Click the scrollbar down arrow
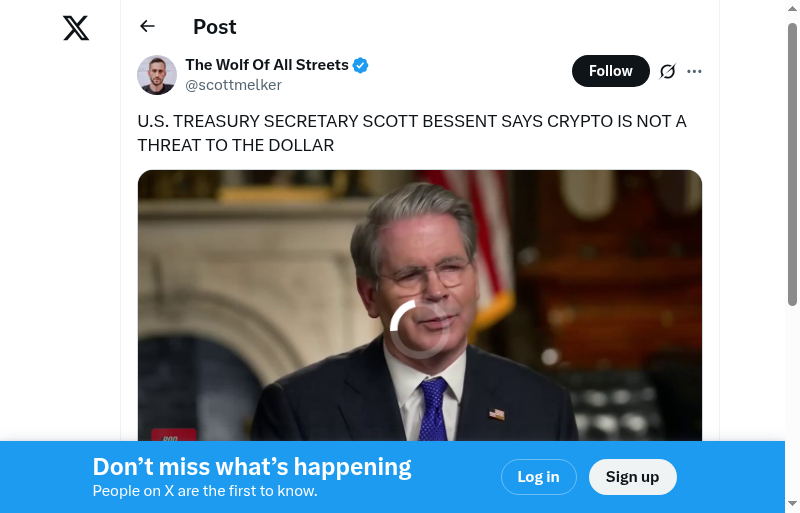The width and height of the screenshot is (800, 513). pyautogui.click(x=792, y=503)
